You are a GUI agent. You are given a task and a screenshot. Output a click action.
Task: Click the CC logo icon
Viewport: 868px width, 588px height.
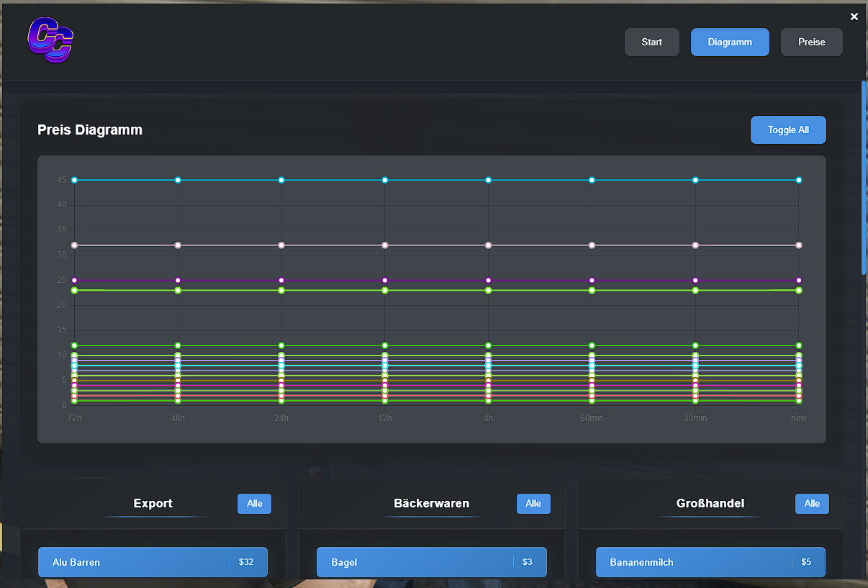tap(50, 40)
